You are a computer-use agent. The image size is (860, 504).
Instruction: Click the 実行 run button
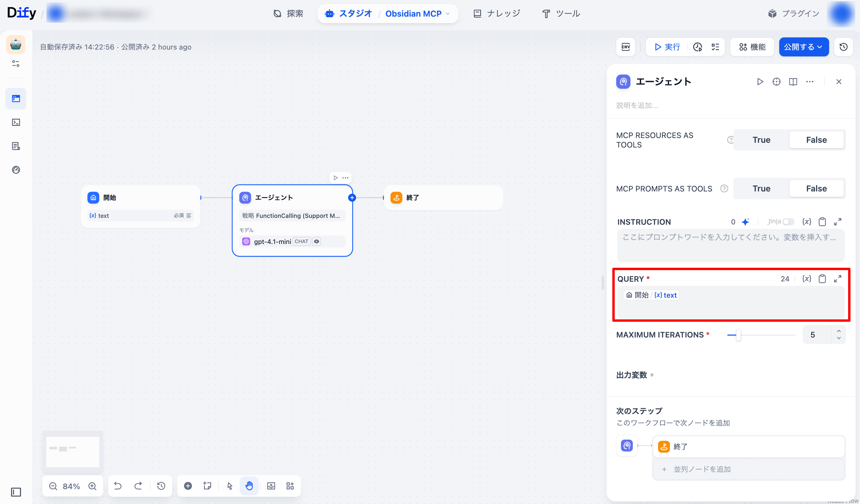(667, 47)
